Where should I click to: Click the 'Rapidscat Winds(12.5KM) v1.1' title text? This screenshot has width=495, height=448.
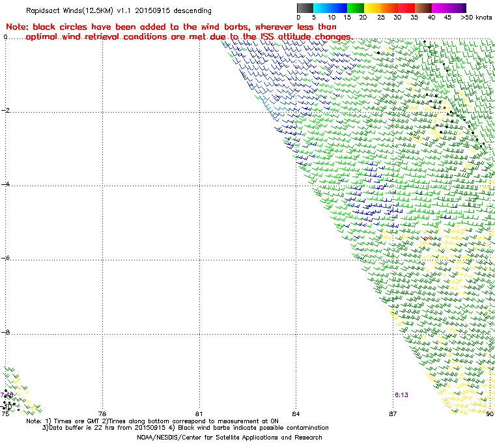pyautogui.click(x=78, y=10)
